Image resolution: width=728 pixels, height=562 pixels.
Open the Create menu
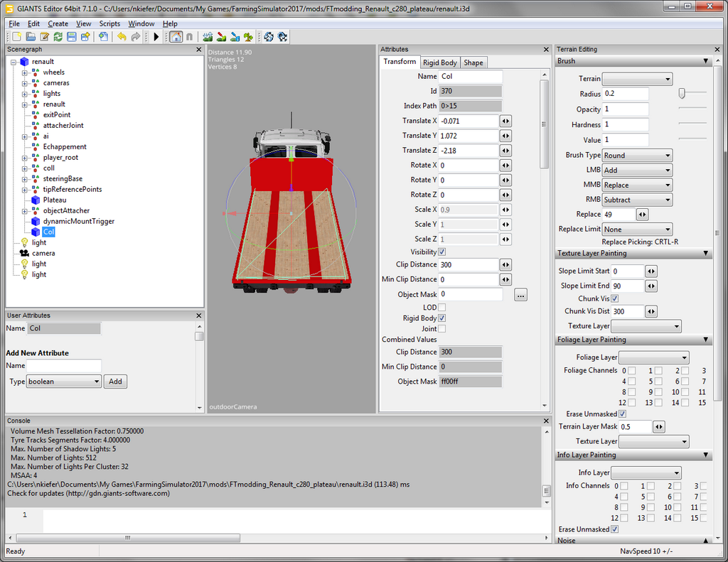(58, 23)
